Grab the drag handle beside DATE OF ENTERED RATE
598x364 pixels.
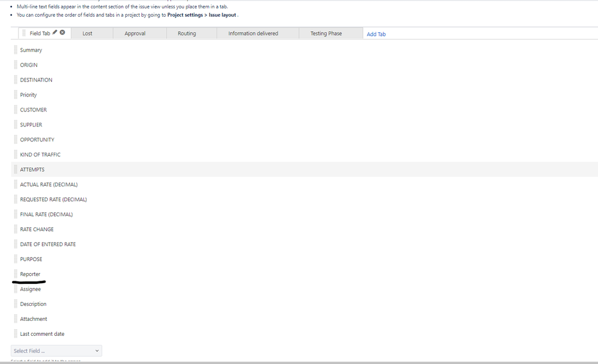click(x=16, y=244)
